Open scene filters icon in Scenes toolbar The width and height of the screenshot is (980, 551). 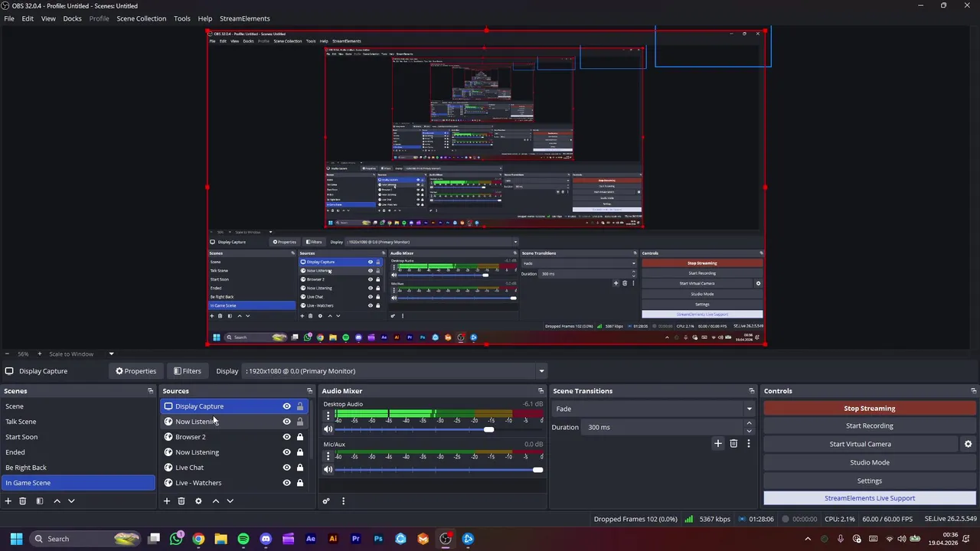(39, 500)
